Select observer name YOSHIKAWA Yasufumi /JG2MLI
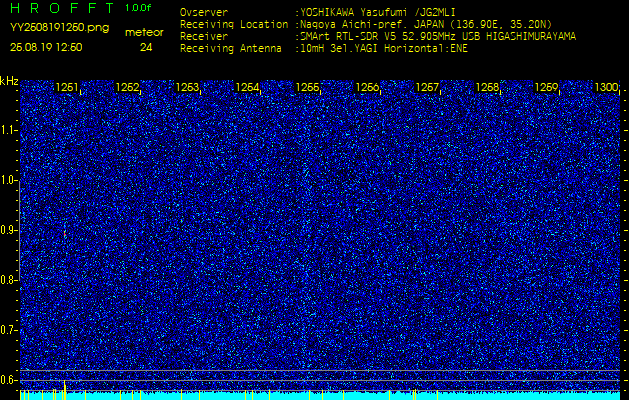 pyautogui.click(x=378, y=12)
